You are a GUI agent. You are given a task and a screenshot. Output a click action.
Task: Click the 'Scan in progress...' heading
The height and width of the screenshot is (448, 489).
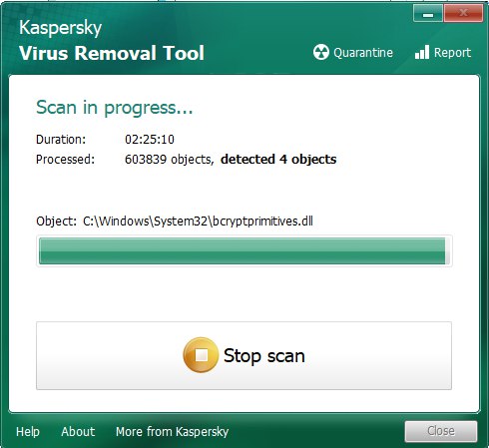pyautogui.click(x=115, y=108)
